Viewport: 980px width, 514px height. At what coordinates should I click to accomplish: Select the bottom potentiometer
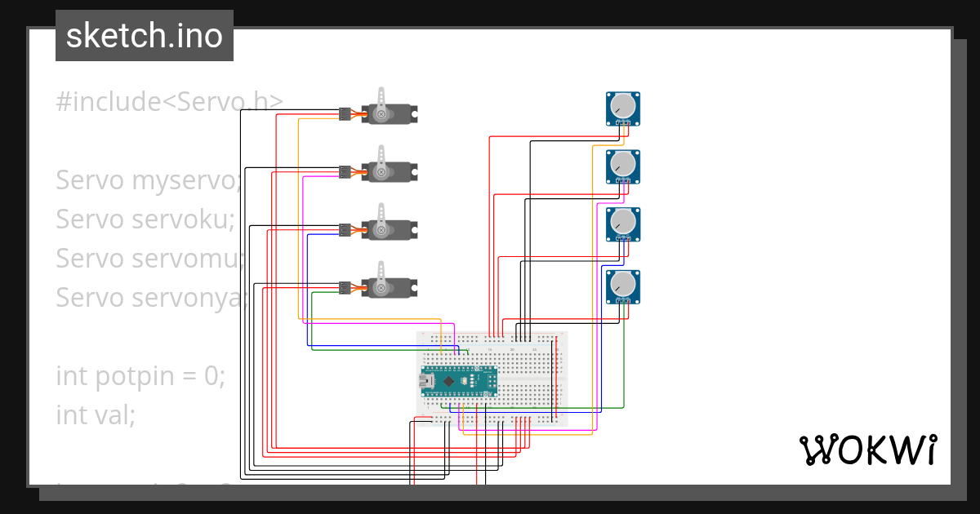click(x=622, y=286)
